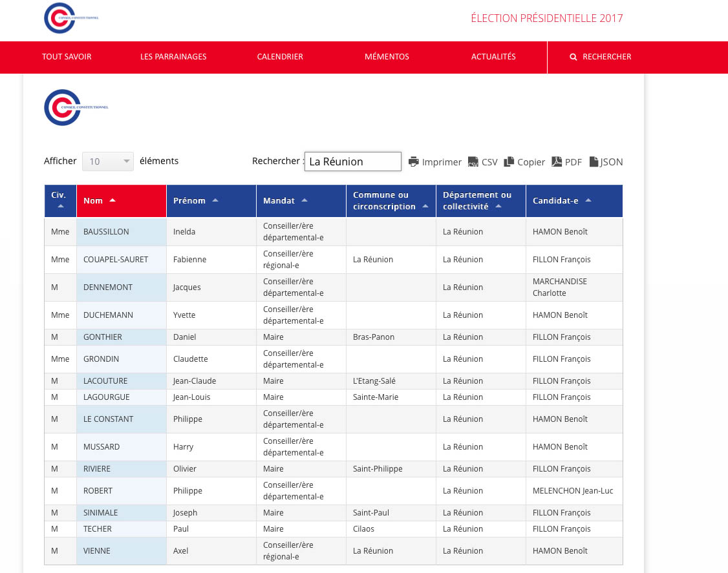Download table via PDF icon
Viewport: 728px width, 573px height.
click(557, 161)
